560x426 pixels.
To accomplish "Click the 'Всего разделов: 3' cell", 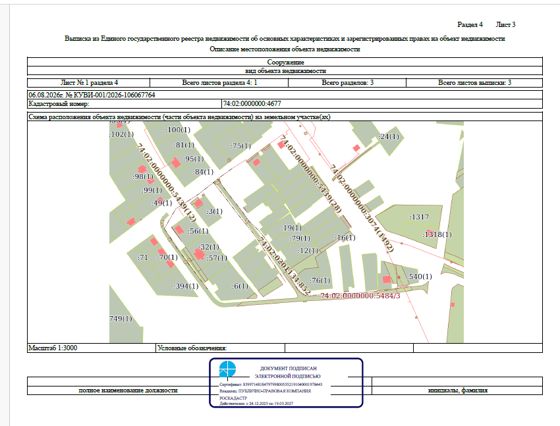I will point(348,82).
